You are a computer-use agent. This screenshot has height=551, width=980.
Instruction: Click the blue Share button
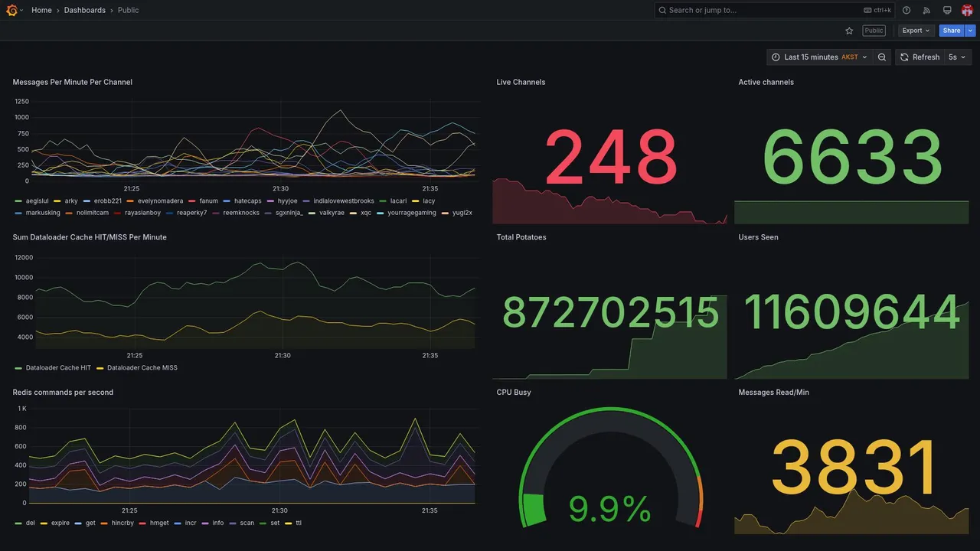[x=952, y=31]
